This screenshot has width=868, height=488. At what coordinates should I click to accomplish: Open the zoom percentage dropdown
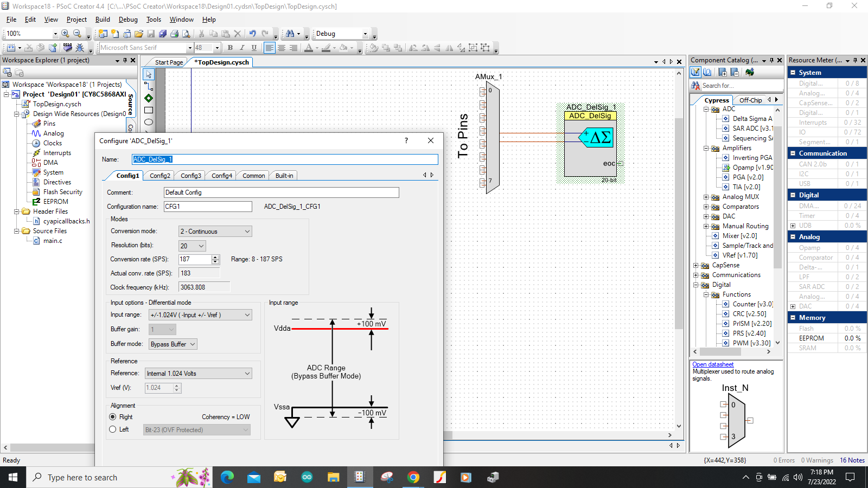click(x=55, y=34)
